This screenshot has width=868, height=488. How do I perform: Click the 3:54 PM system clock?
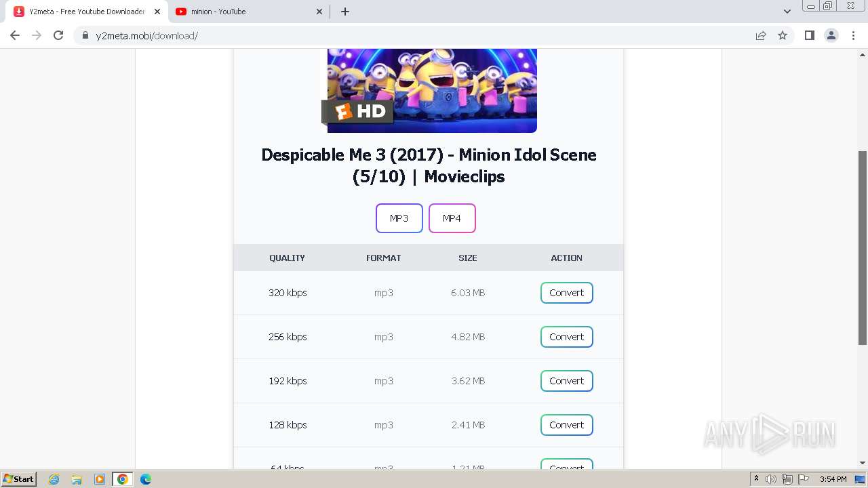(833, 479)
